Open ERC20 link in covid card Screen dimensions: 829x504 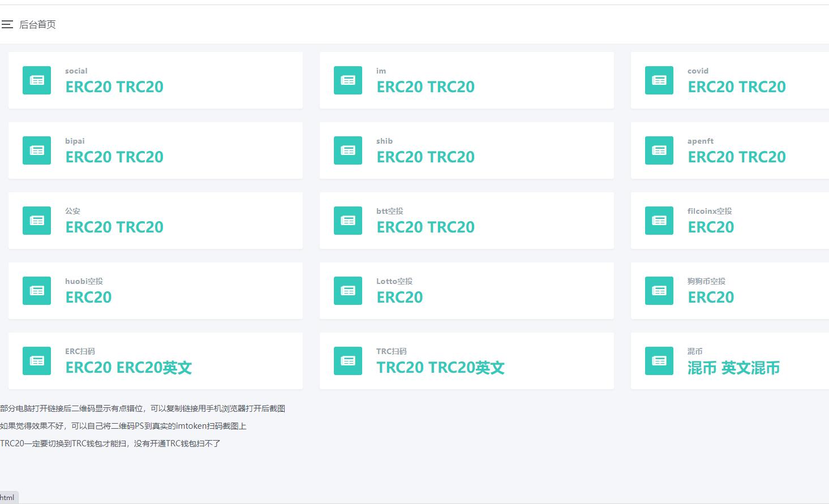pyautogui.click(x=711, y=87)
